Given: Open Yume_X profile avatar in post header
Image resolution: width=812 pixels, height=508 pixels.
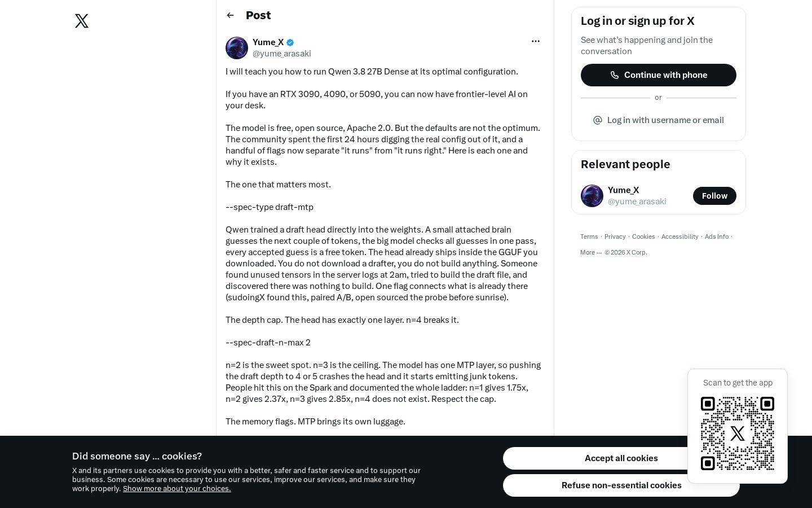Looking at the screenshot, I should [x=237, y=48].
